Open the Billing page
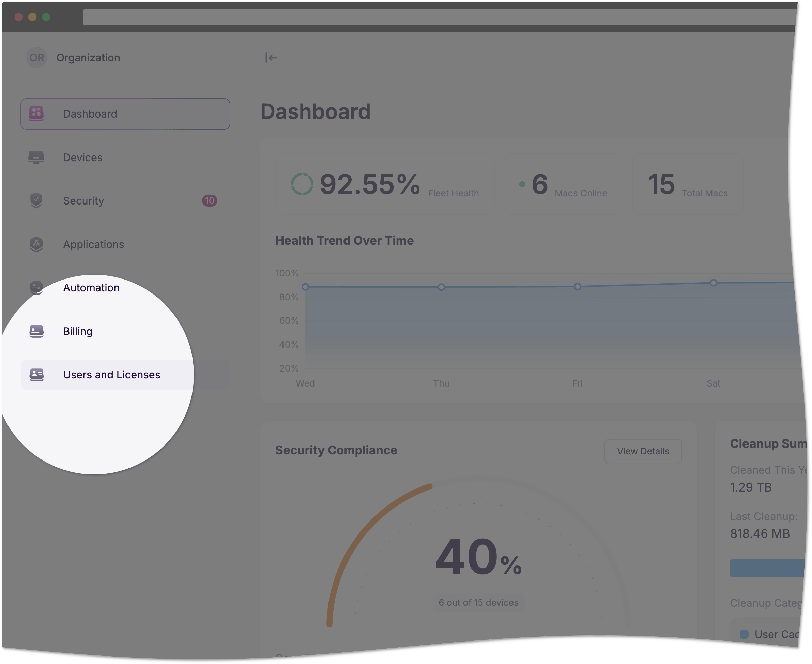 point(125,331)
